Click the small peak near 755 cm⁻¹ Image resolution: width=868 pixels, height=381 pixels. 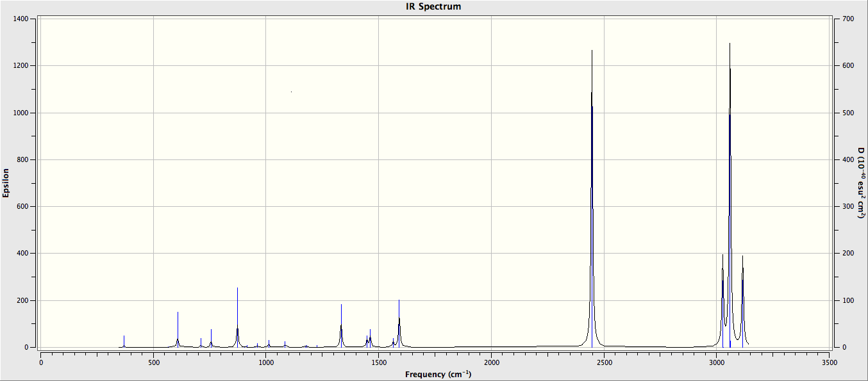point(211,338)
